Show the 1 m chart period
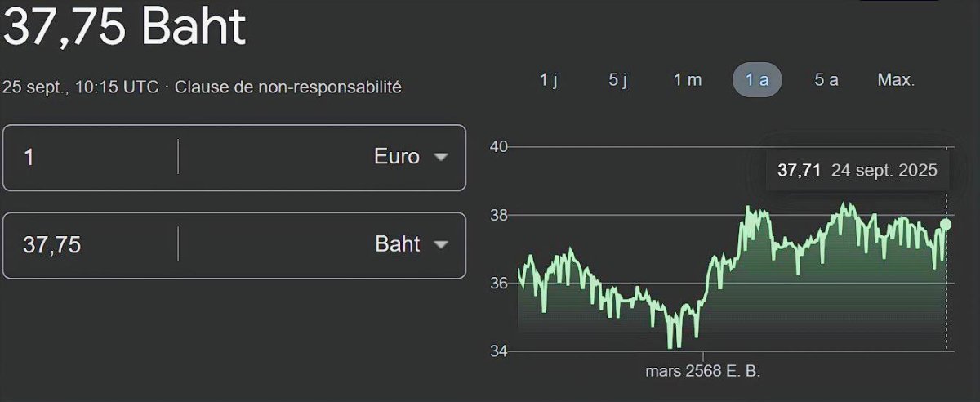Screen dimensions: 980x402 [688, 80]
